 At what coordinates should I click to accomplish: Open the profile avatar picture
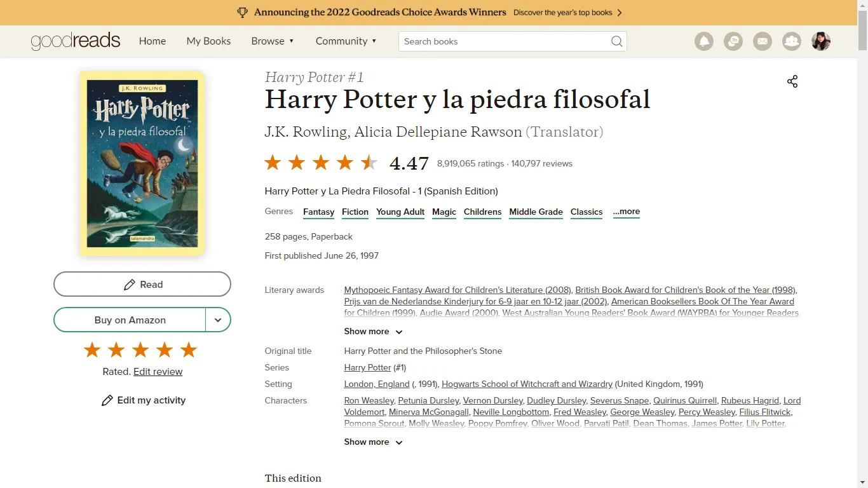(821, 41)
